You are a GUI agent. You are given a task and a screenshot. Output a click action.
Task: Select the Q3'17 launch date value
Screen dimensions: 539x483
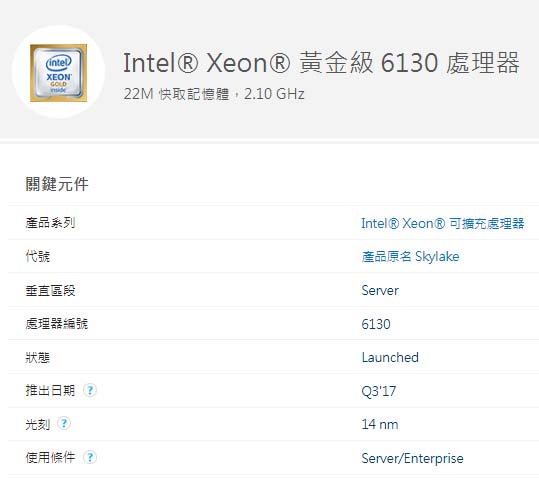point(378,391)
